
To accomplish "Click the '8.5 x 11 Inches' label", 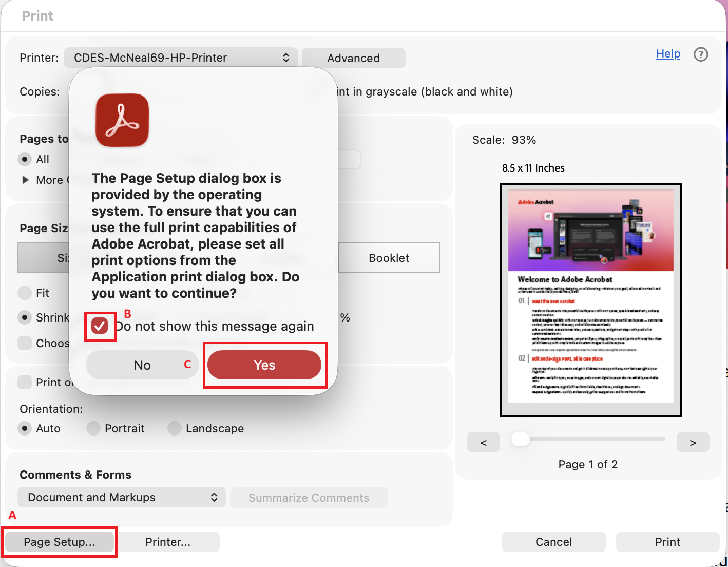I will coord(533,168).
